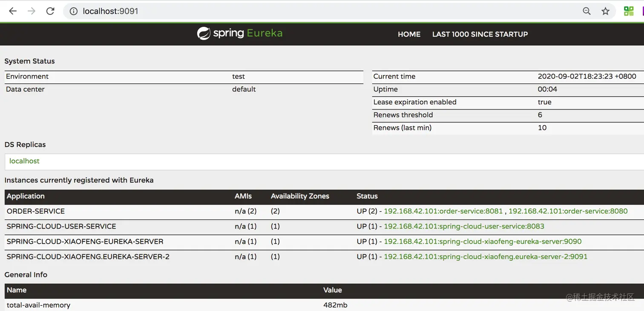Click the 482mb memory value
The height and width of the screenshot is (311, 644).
pos(335,305)
